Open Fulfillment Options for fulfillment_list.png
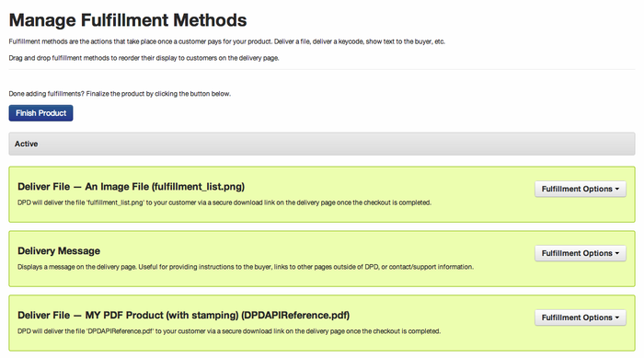Image resolution: width=644 pixels, height=358 pixels. pyautogui.click(x=580, y=189)
